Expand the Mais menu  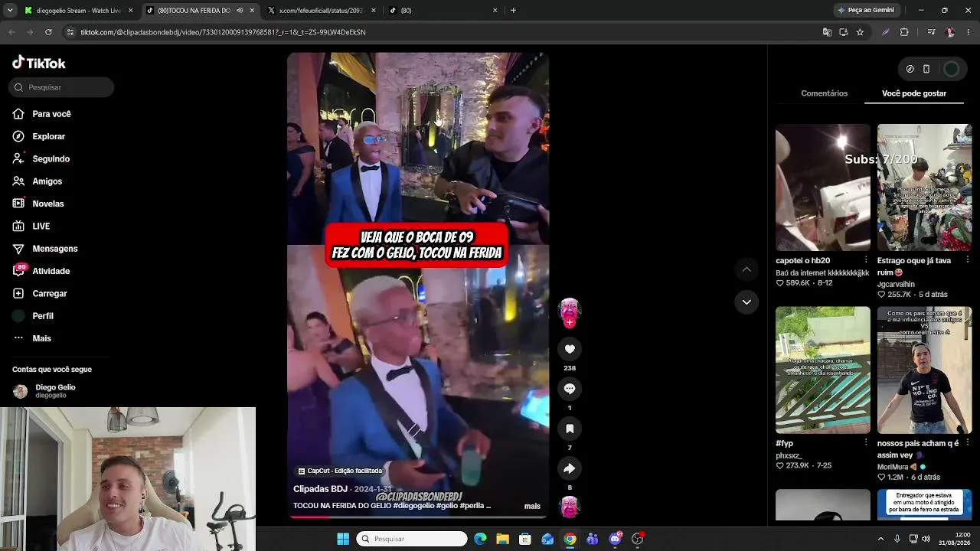pyautogui.click(x=31, y=338)
